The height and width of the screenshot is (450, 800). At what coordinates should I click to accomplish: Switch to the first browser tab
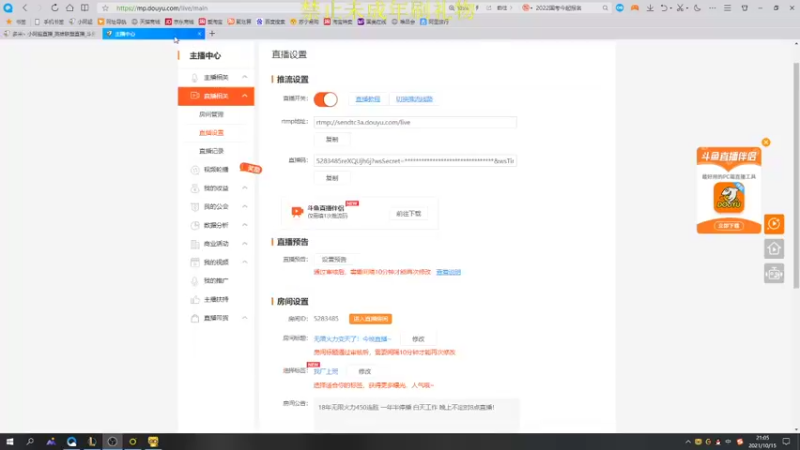tap(50, 34)
